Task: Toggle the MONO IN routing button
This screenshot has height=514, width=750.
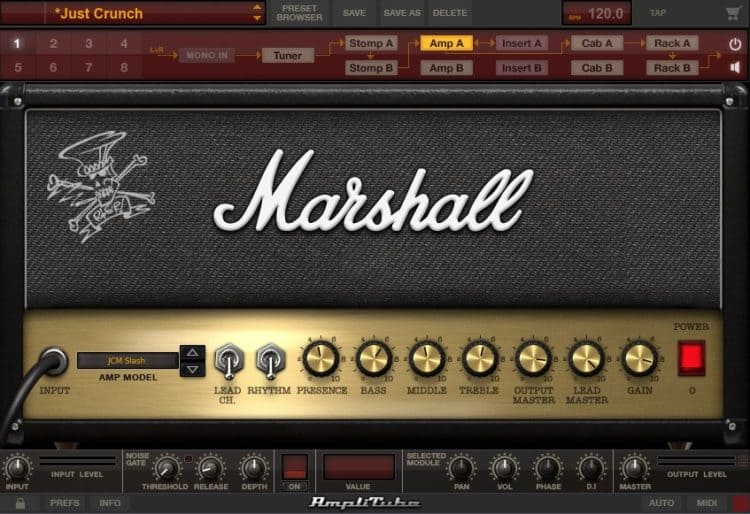Action: pos(207,55)
